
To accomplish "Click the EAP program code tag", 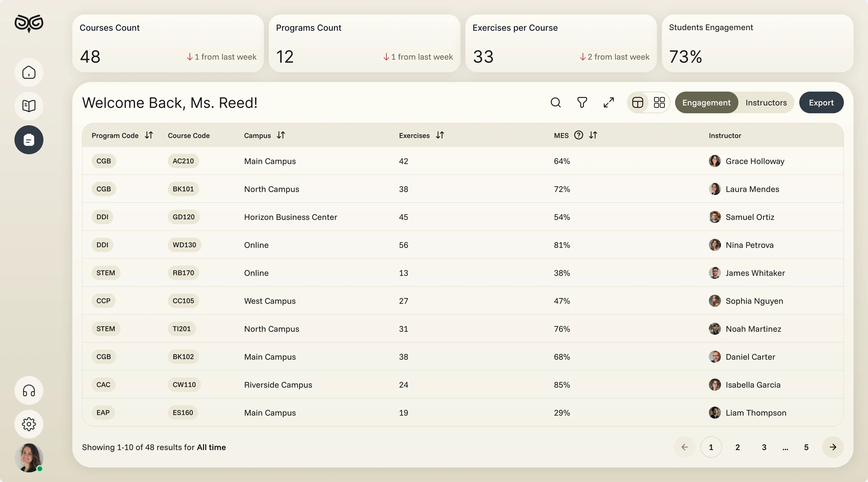I will pyautogui.click(x=103, y=413).
